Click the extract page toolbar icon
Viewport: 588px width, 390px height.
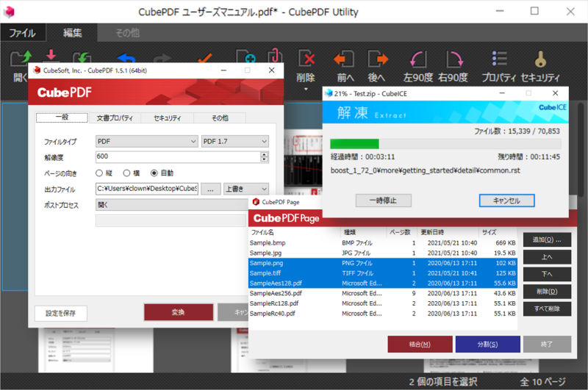click(274, 56)
